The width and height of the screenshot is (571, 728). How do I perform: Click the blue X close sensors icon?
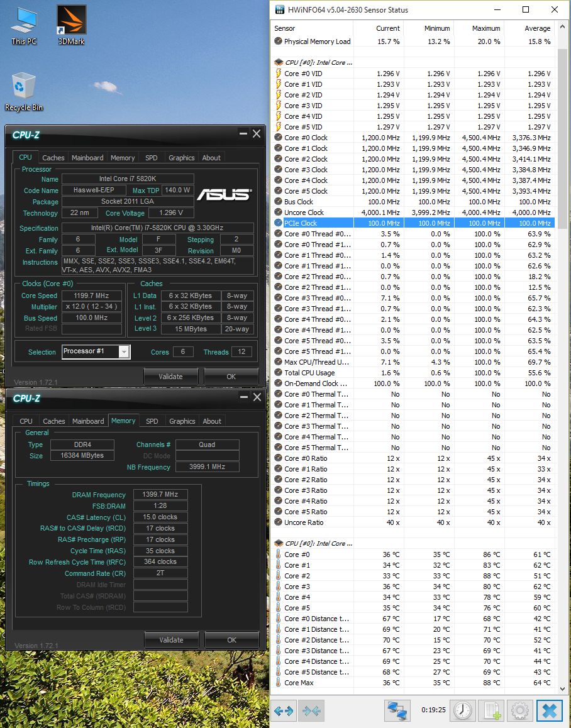pos(550,710)
